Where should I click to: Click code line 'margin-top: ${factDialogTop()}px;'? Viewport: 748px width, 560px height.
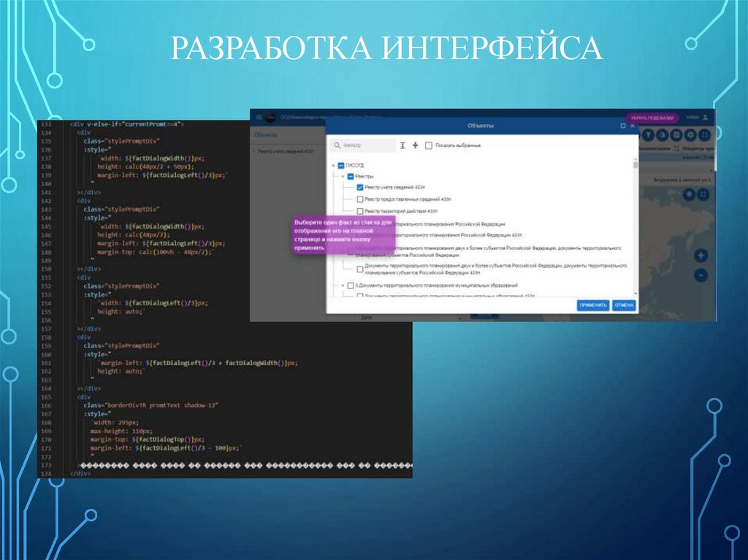point(147,440)
